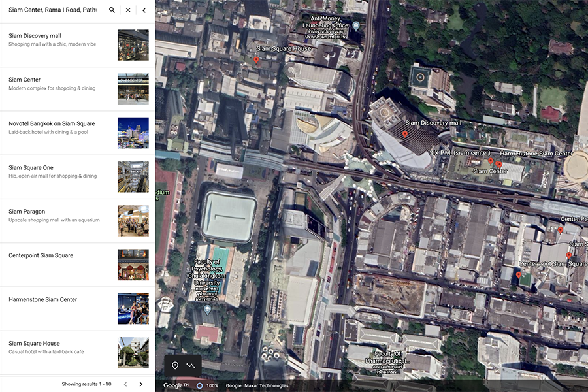Click the search magnifier icon
The width and height of the screenshot is (588, 392).
click(x=112, y=10)
